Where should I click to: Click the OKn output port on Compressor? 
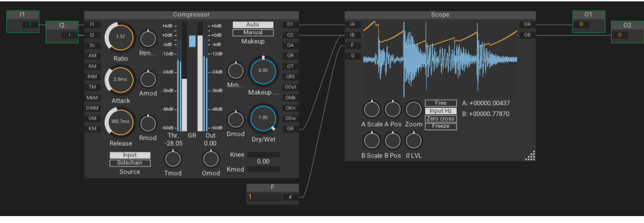pos(290,108)
